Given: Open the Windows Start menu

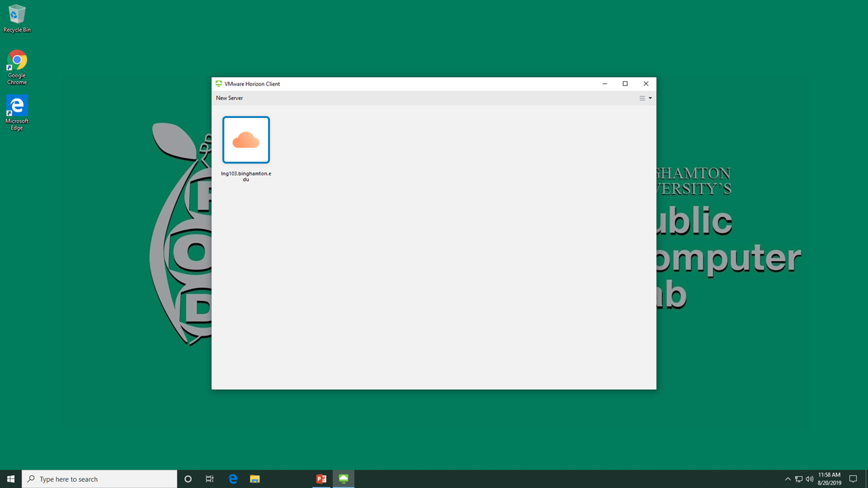Looking at the screenshot, I should pyautogui.click(x=11, y=479).
